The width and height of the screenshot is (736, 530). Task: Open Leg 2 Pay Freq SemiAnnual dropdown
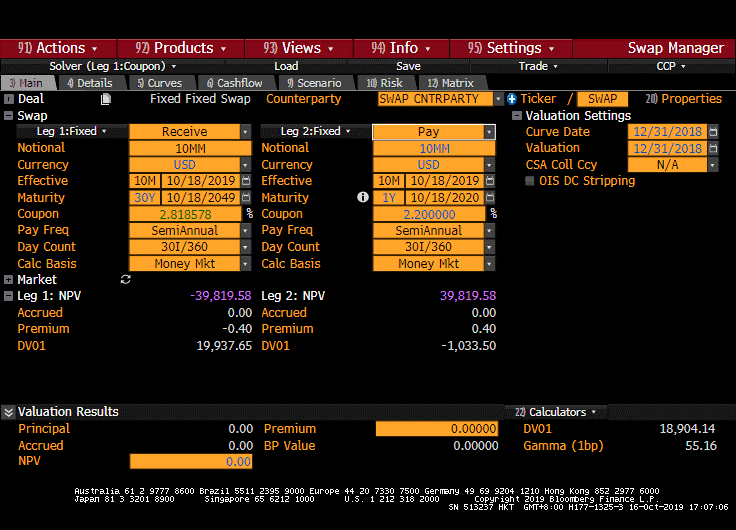(x=490, y=230)
